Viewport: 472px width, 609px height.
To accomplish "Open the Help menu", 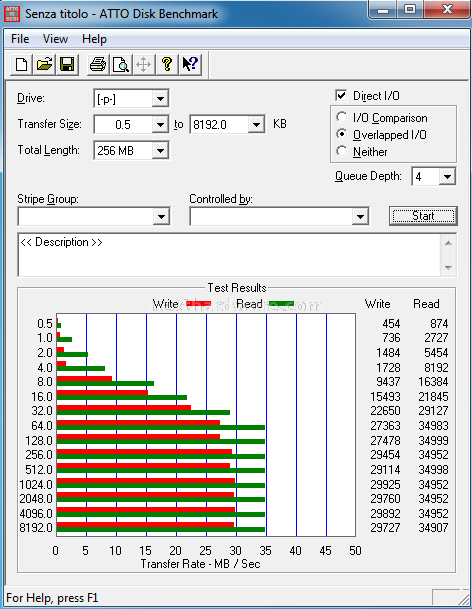I will tap(94, 39).
